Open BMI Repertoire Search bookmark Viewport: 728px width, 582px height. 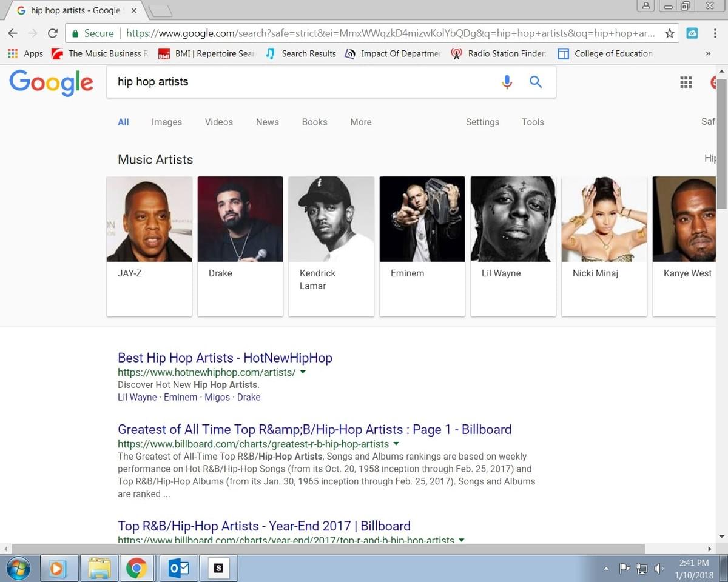point(206,53)
